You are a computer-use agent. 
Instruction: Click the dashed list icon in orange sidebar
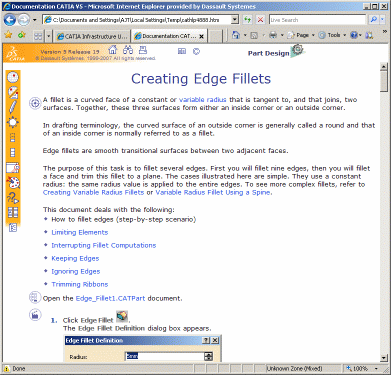(x=13, y=138)
